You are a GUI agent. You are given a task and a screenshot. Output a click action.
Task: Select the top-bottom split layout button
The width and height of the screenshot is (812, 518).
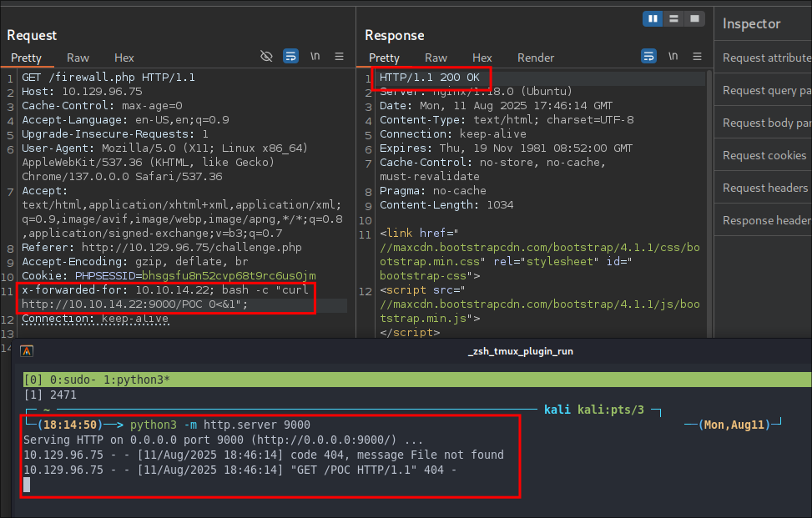click(673, 19)
